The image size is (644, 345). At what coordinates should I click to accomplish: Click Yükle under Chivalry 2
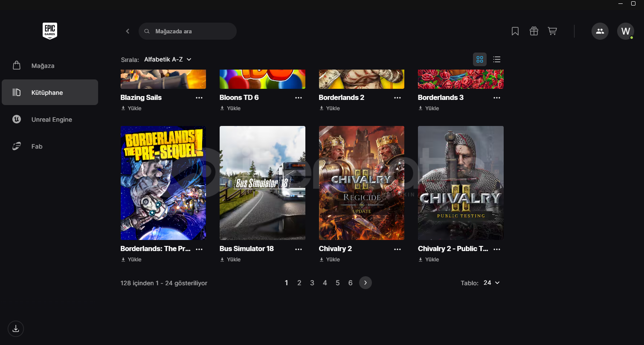330,260
